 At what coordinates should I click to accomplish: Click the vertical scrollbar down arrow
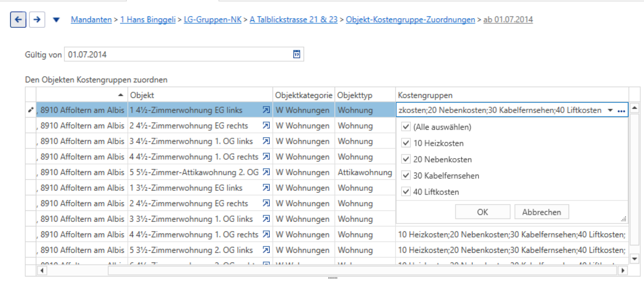tap(634, 258)
